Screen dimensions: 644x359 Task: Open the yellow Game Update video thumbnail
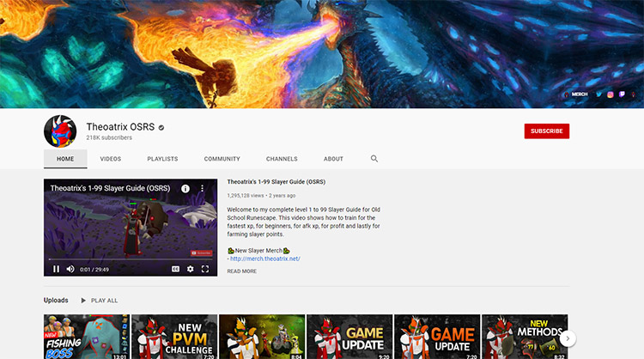pyautogui.click(x=349, y=337)
